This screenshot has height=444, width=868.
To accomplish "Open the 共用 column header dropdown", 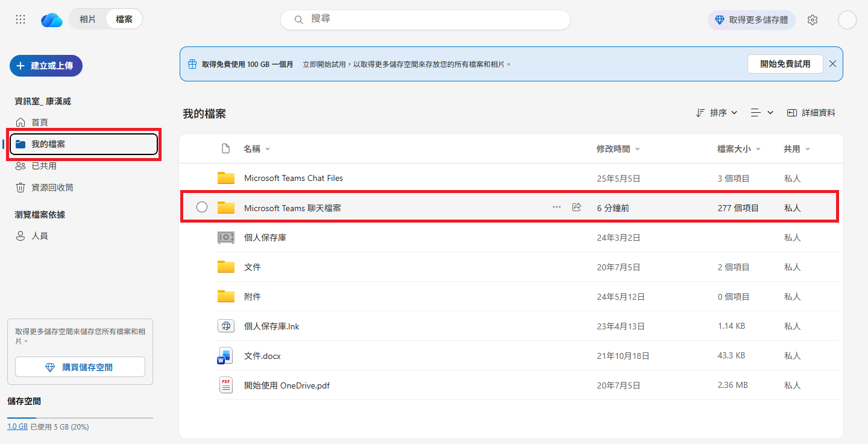I will 797,148.
